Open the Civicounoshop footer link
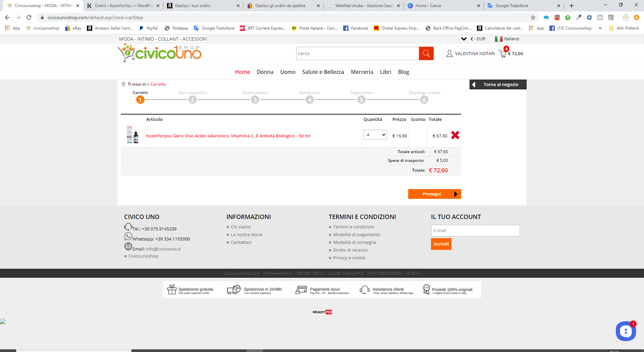 (143, 256)
